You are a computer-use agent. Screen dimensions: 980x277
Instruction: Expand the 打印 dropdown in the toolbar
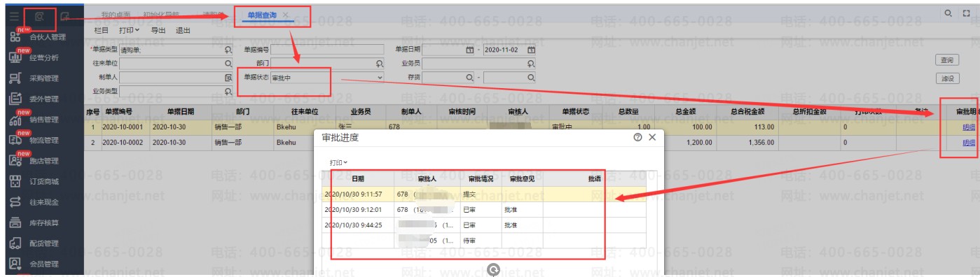pos(130,30)
